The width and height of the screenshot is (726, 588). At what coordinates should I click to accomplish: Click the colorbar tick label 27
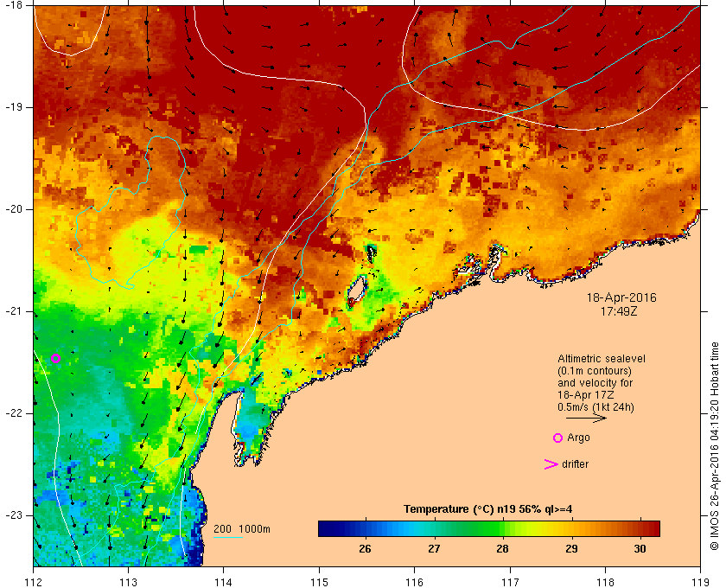click(434, 548)
